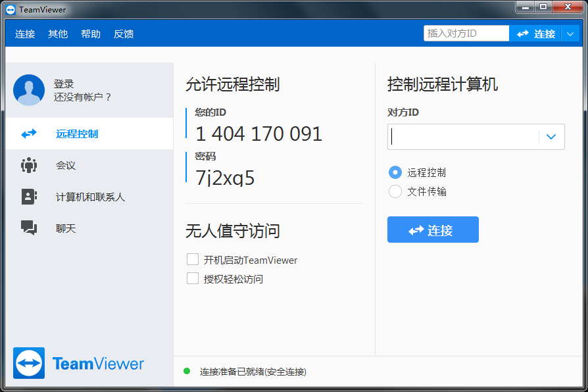
Task: Select the 文件传输 radio button
Action: click(395, 191)
